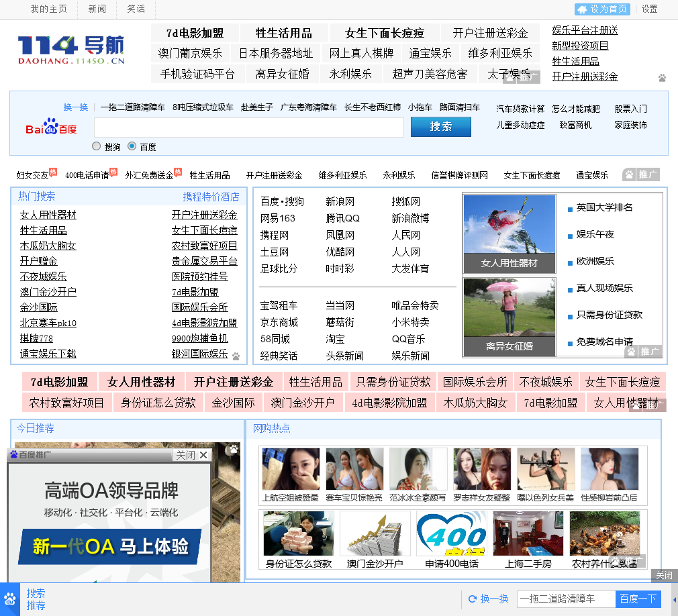Click the pink umbrella photo thumbnail
The width and height of the screenshot is (678, 616).
pos(510,307)
